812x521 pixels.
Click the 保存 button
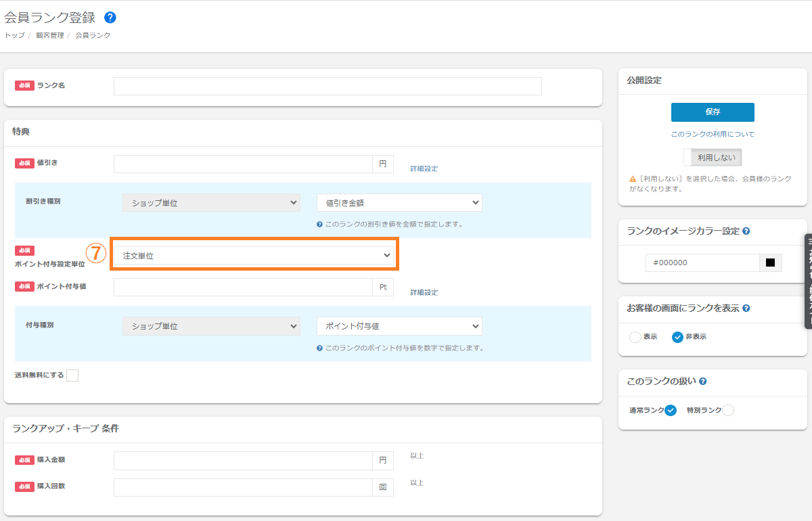(x=713, y=112)
